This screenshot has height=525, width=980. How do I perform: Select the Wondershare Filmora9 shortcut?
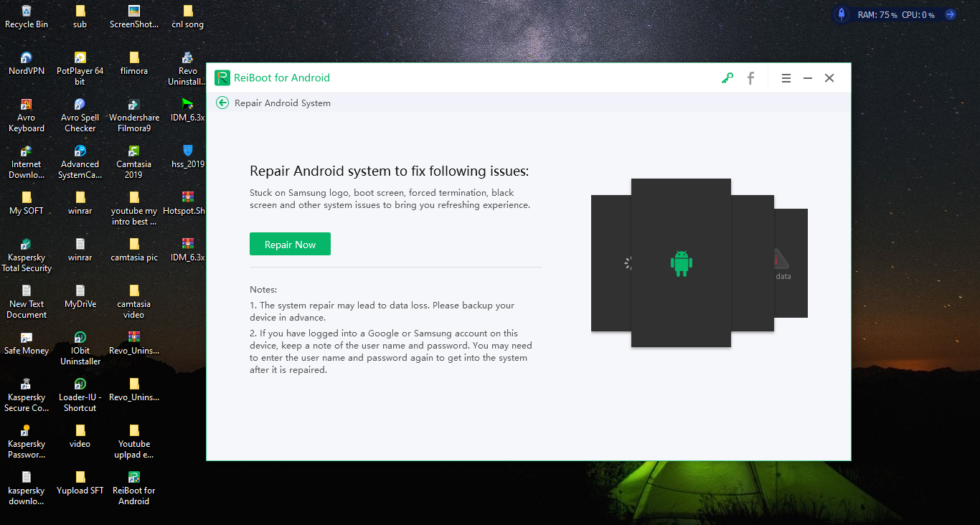[134, 115]
